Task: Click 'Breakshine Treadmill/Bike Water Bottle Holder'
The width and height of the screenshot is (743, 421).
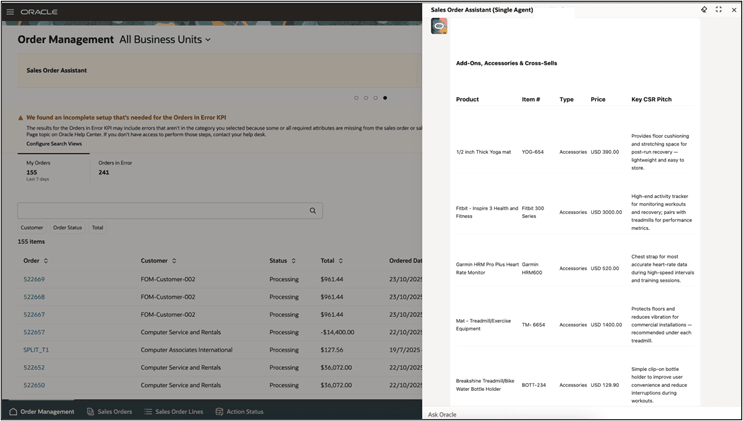Action: click(485, 385)
